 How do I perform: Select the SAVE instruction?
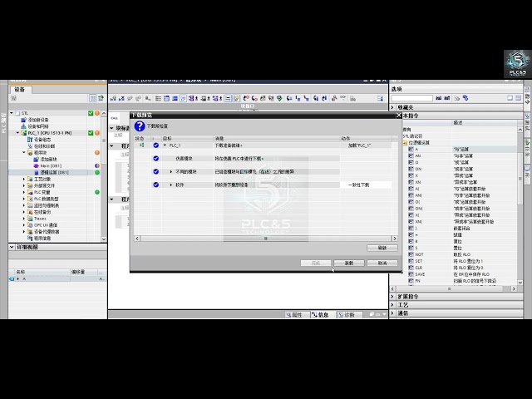461,274
